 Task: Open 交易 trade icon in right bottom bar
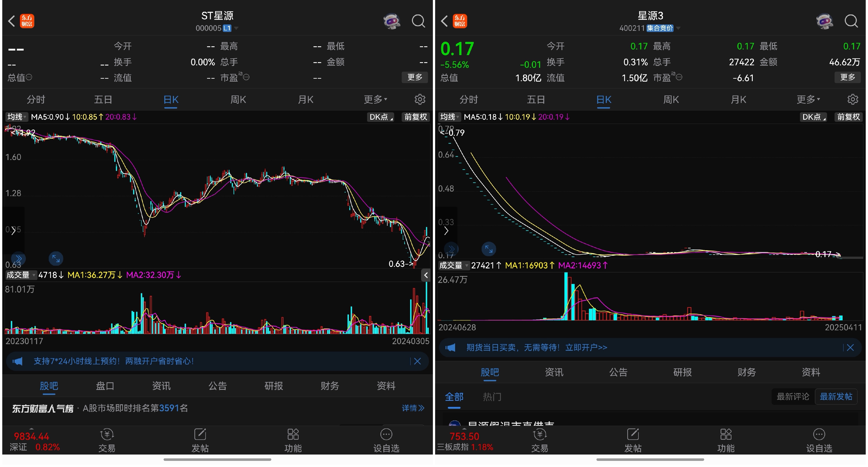pyautogui.click(x=539, y=440)
